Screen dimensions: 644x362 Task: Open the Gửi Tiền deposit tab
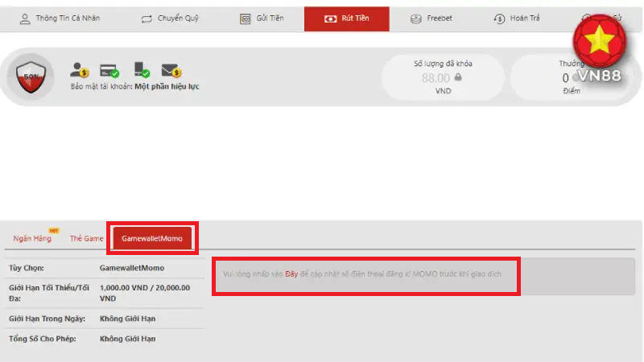click(x=261, y=19)
